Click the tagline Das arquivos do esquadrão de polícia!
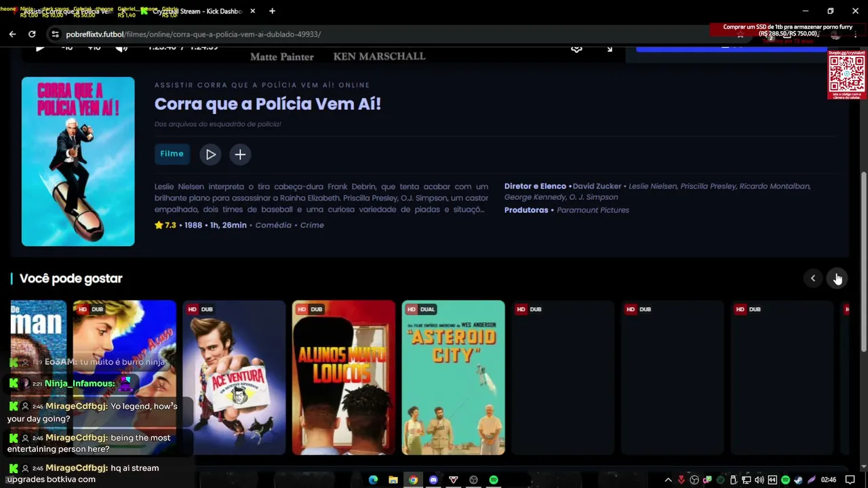This screenshot has height=488, width=868. point(218,124)
